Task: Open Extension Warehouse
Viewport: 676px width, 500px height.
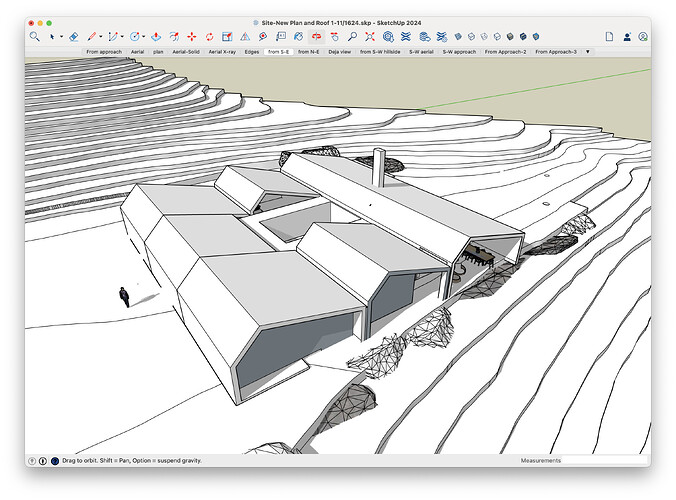Action: [x=406, y=37]
